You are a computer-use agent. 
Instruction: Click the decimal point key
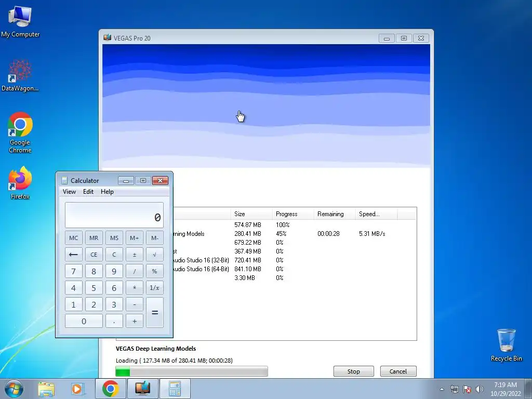114,321
